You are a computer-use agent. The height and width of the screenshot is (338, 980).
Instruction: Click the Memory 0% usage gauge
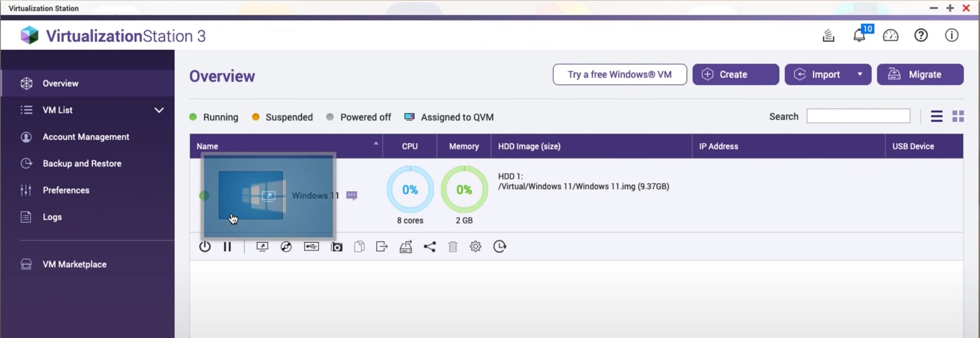(464, 190)
